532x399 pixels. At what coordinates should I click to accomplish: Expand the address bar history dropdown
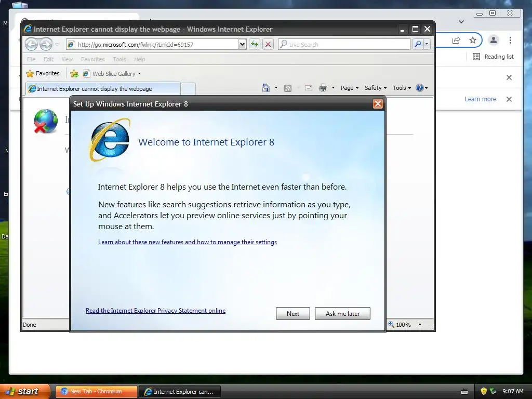tap(242, 45)
